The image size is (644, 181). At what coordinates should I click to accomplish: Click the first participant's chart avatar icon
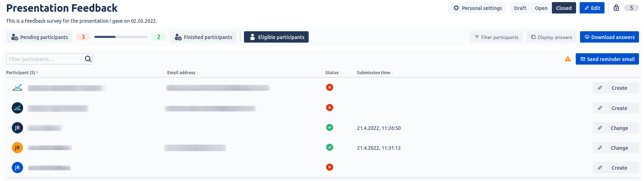17,87
